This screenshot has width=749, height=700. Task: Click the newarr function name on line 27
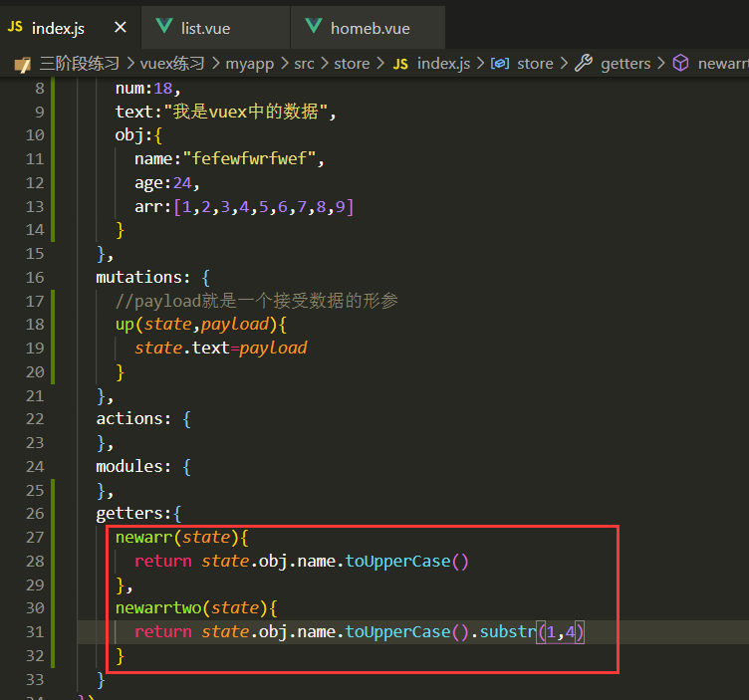point(143,537)
